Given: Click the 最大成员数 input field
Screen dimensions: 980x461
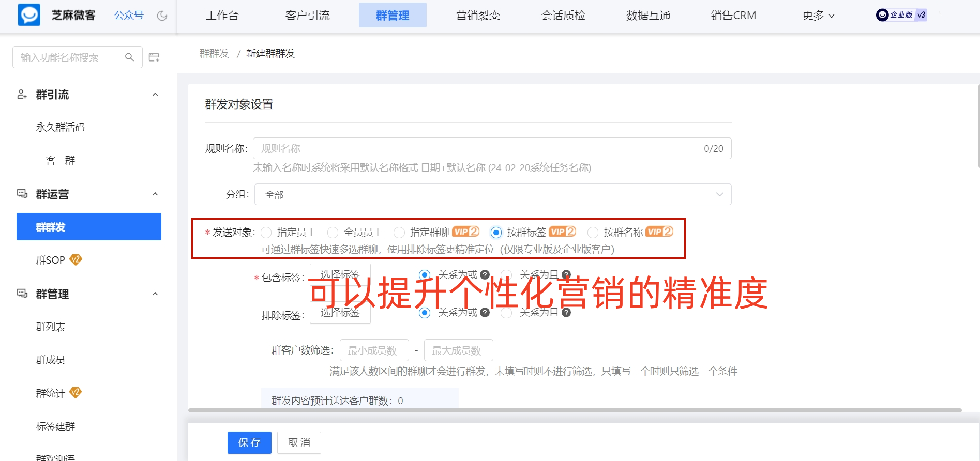Looking at the screenshot, I should (458, 350).
